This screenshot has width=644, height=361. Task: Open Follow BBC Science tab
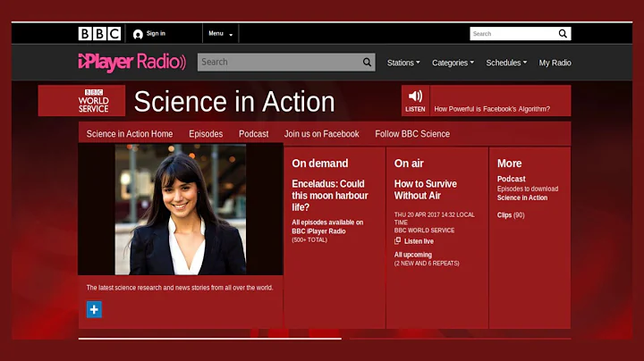click(x=412, y=134)
